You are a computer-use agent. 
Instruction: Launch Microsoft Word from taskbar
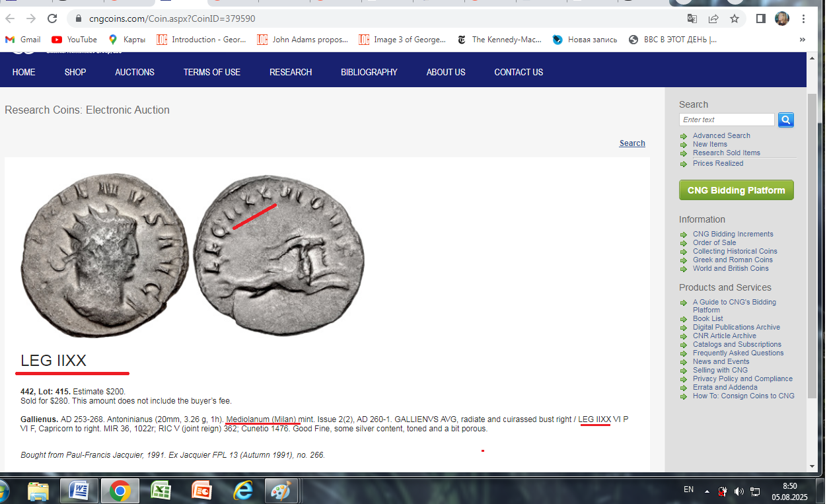point(79,491)
